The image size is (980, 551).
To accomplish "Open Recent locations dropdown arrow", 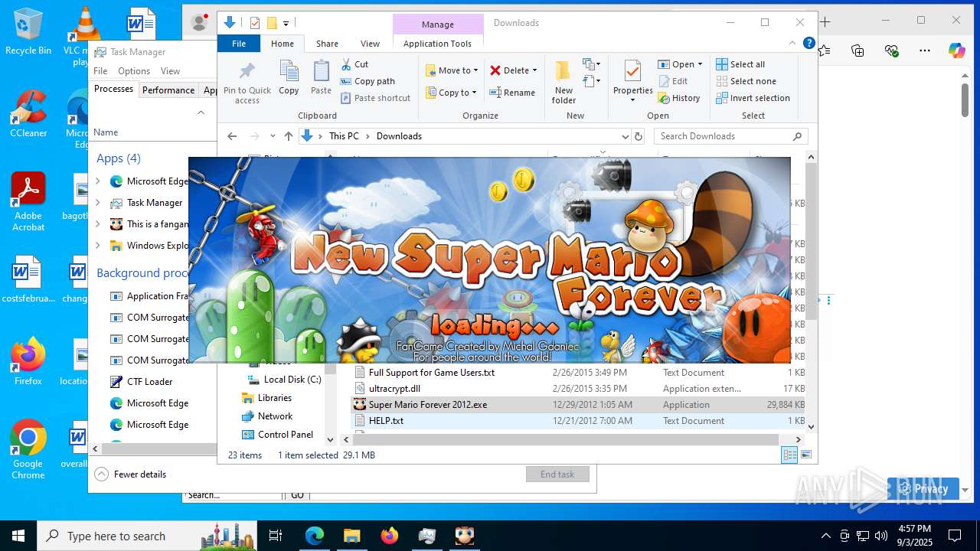I will pyautogui.click(x=273, y=136).
